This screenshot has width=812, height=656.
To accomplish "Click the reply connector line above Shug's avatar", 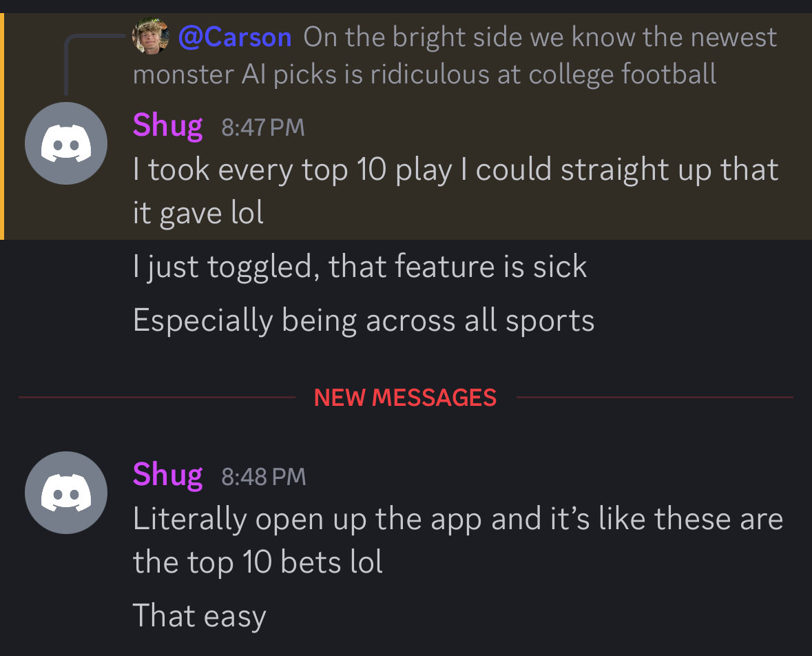I will [x=93, y=63].
